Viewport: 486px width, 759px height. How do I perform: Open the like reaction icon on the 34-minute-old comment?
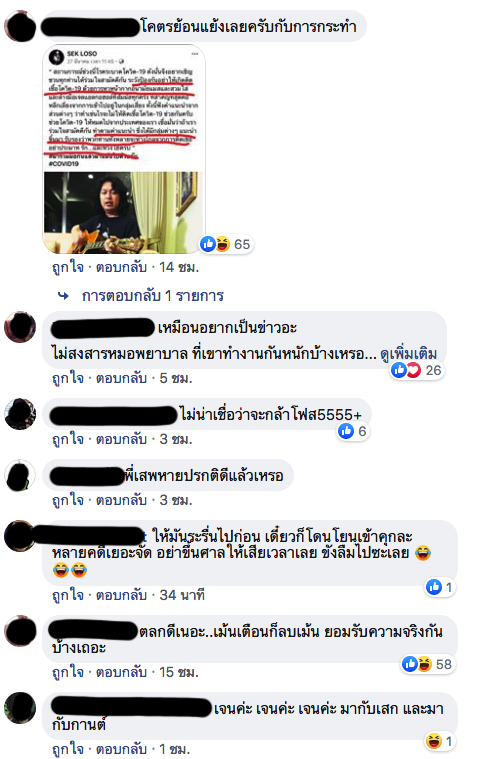tap(440, 587)
